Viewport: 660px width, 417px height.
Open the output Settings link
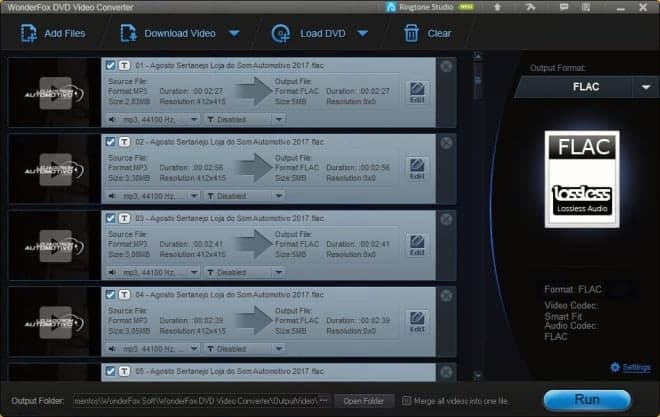(636, 367)
